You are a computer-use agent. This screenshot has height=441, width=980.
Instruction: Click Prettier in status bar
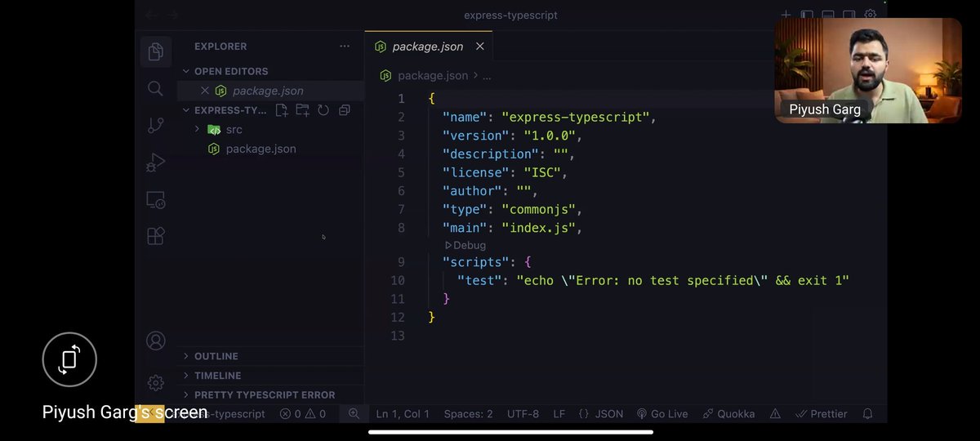822,414
